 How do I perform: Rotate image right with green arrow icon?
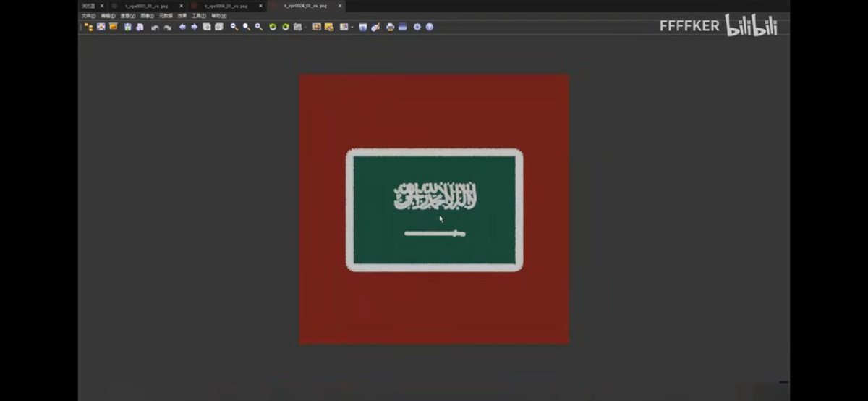[285, 27]
